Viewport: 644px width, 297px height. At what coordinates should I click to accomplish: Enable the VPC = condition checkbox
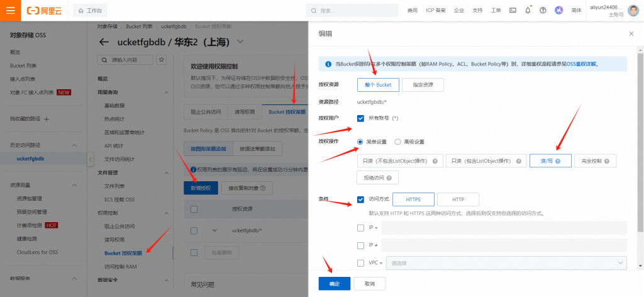360,263
